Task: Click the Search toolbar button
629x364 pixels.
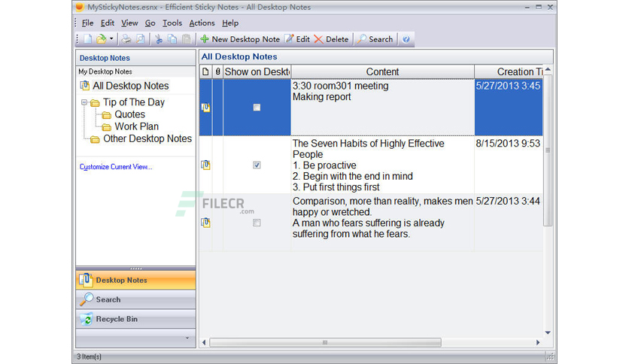Action: (x=375, y=39)
